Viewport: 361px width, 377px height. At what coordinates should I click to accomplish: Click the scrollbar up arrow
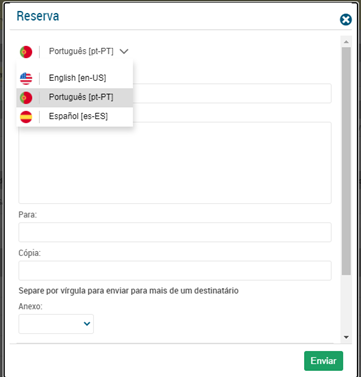pyautogui.click(x=346, y=42)
